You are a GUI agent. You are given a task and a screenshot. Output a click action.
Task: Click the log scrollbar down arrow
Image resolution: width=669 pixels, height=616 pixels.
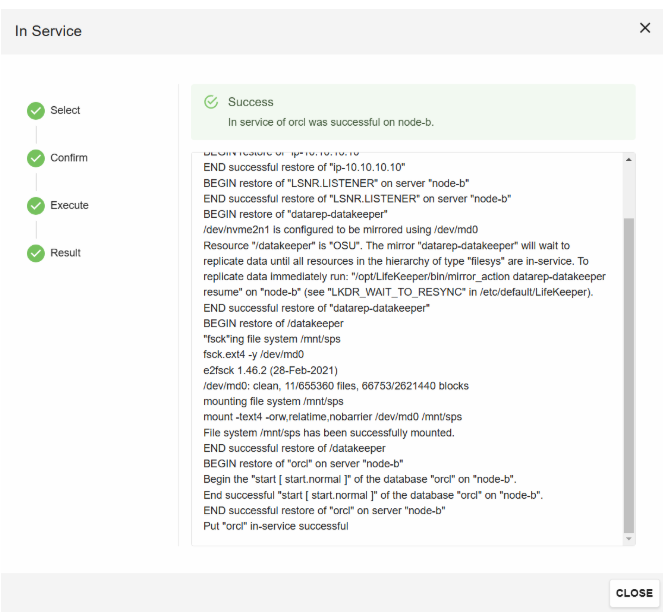pos(628,539)
